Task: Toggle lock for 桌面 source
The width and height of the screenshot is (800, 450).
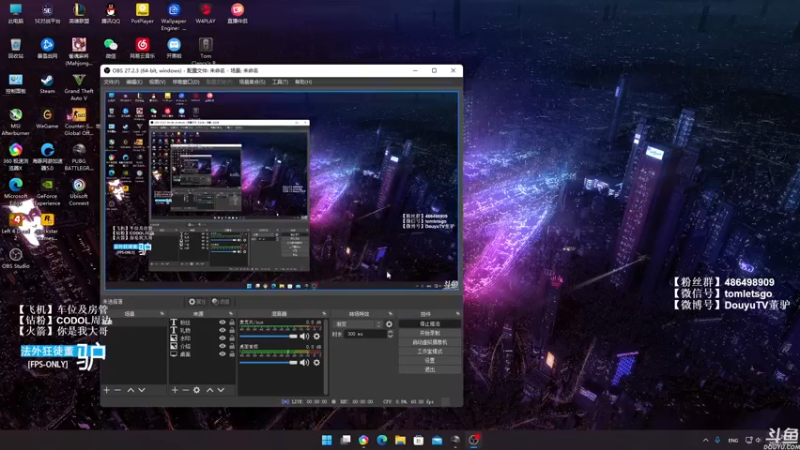Action: 232,354
